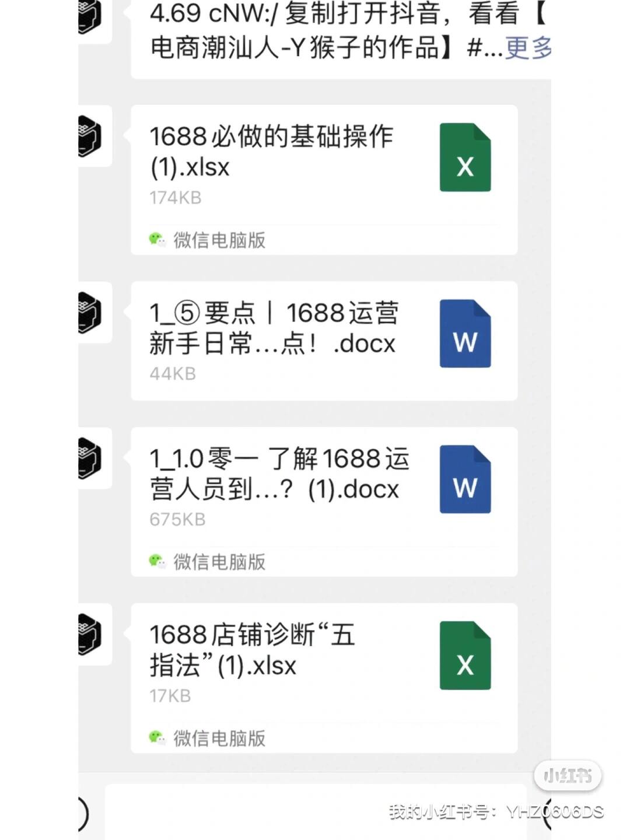Screen dimensions: 630x840
Task: Open 1_1.0零一了解1688运营人员 docx title
Action: [280, 474]
